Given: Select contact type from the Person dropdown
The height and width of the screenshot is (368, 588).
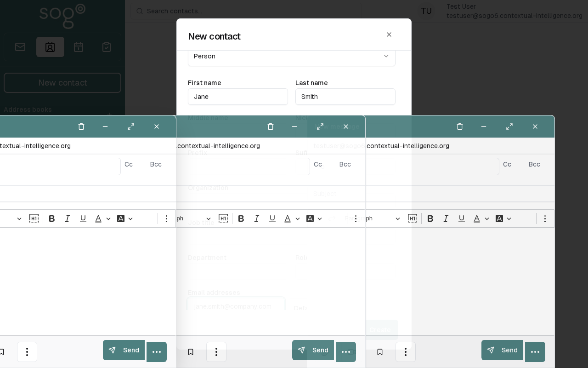Looking at the screenshot, I should (x=292, y=56).
